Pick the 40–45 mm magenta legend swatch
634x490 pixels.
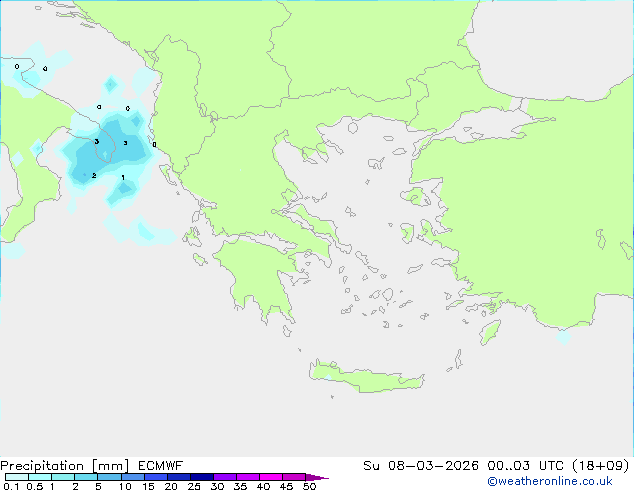pos(271,477)
